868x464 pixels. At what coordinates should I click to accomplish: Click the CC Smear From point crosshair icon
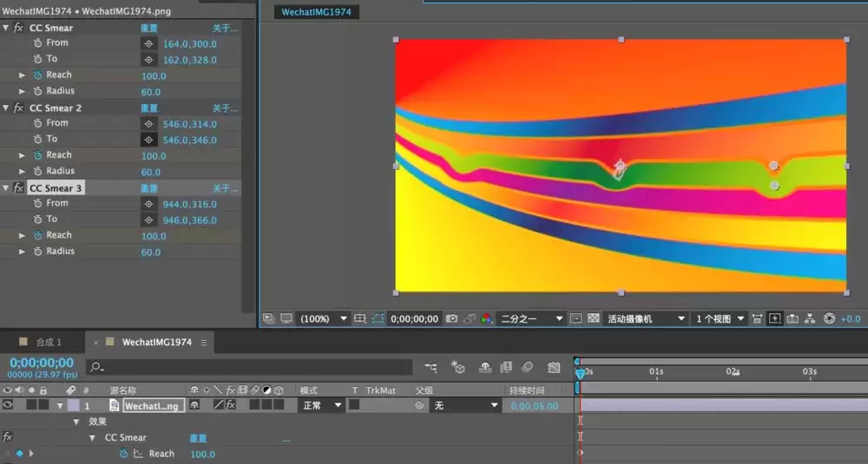coord(148,43)
